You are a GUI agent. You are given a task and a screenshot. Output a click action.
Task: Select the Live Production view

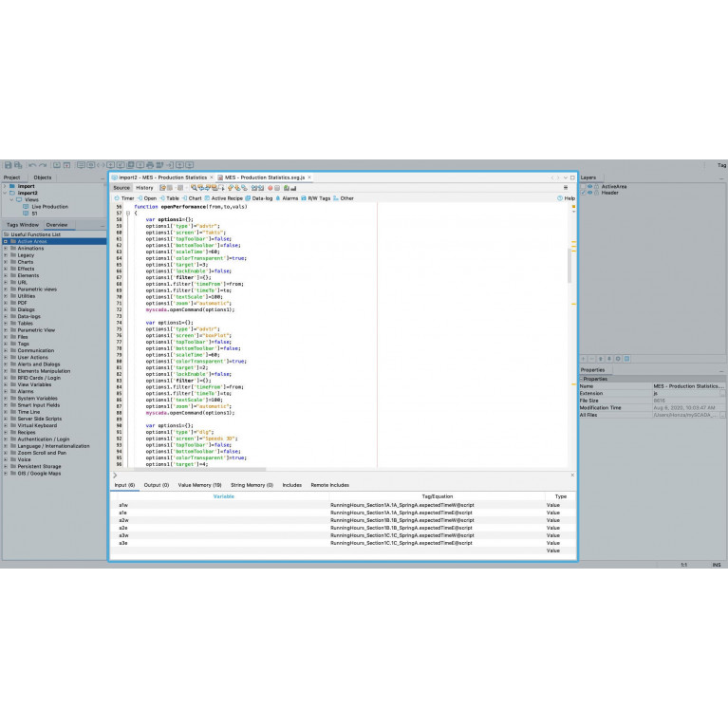tap(49, 206)
